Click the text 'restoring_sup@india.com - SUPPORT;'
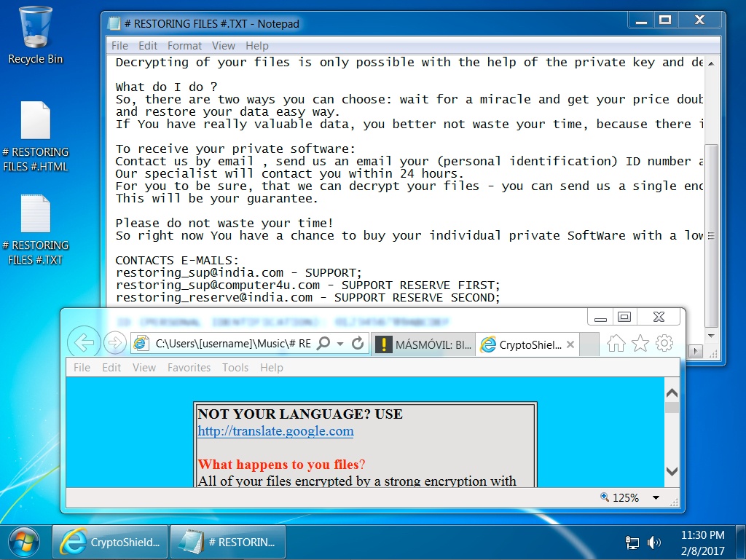746x560 pixels. [x=239, y=273]
